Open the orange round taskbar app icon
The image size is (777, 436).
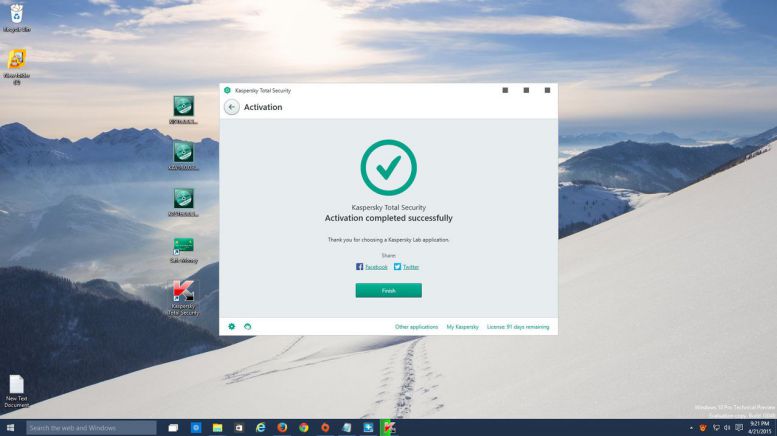(325, 428)
